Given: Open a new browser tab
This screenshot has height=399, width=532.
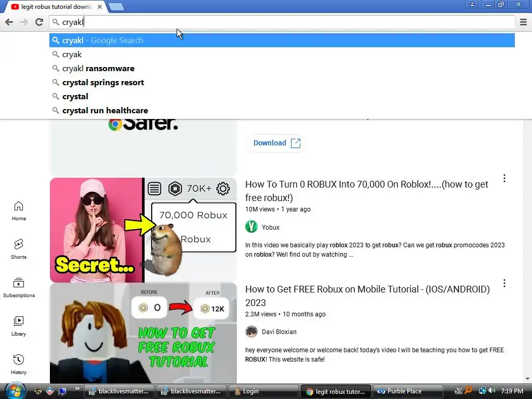Looking at the screenshot, I should click(116, 7).
